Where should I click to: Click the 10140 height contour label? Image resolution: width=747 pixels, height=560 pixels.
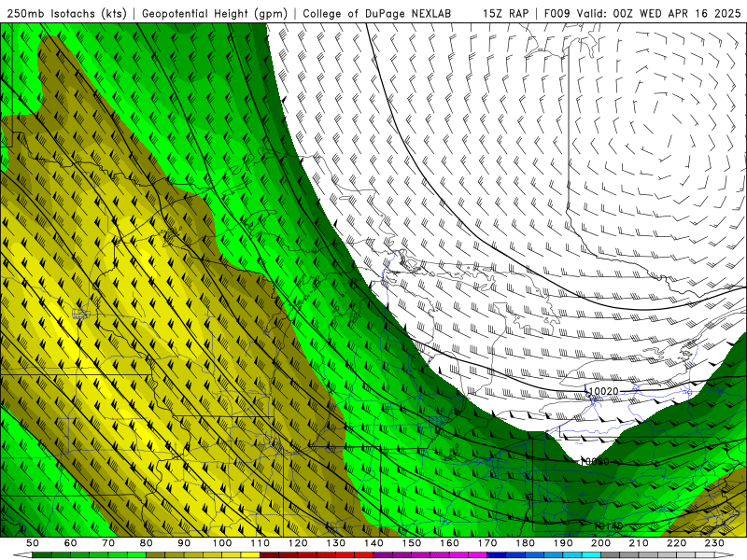click(609, 526)
